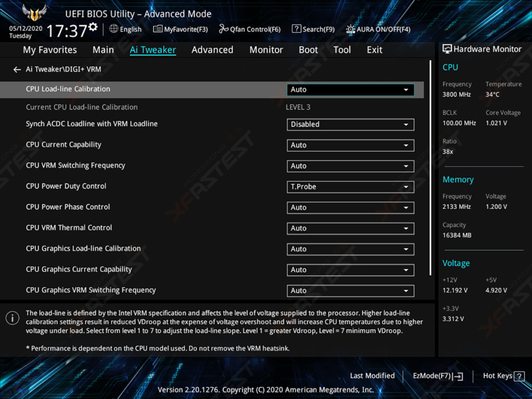Click the globe language icon

click(x=114, y=29)
